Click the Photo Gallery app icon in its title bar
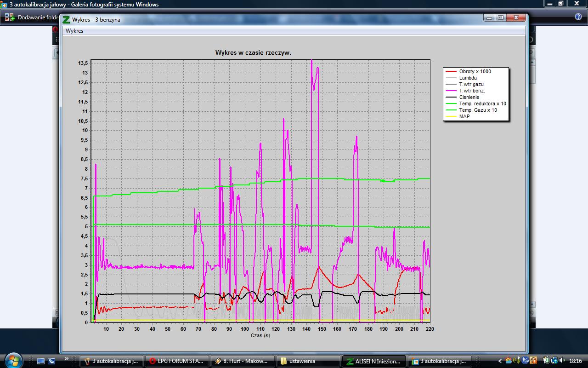The height and width of the screenshot is (368, 588). coord(4,5)
